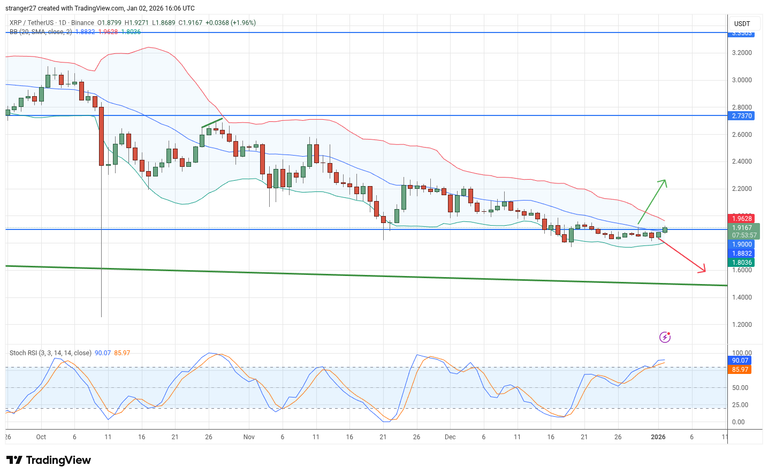Click the 1.9000 horizontal line price label
Viewport: 768px width, 476px height.
click(x=742, y=244)
